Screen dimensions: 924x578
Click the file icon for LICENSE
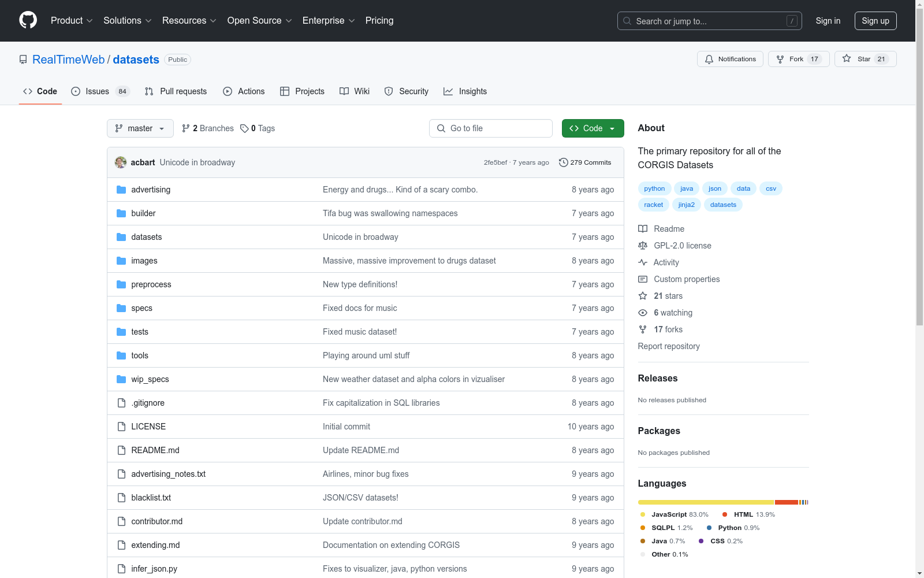coord(121,427)
